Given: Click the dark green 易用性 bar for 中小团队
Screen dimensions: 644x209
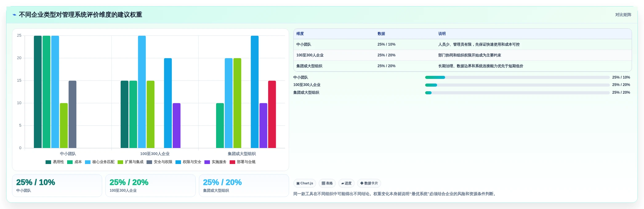Looking at the screenshot, I should pyautogui.click(x=38, y=92).
